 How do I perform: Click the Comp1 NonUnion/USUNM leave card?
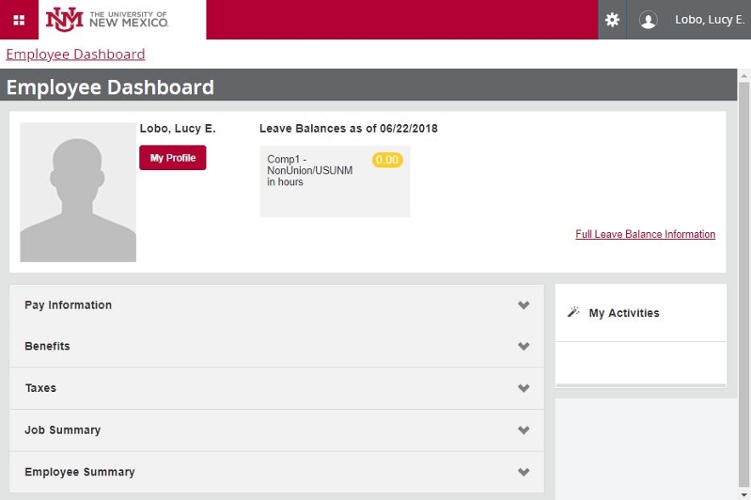click(x=335, y=182)
